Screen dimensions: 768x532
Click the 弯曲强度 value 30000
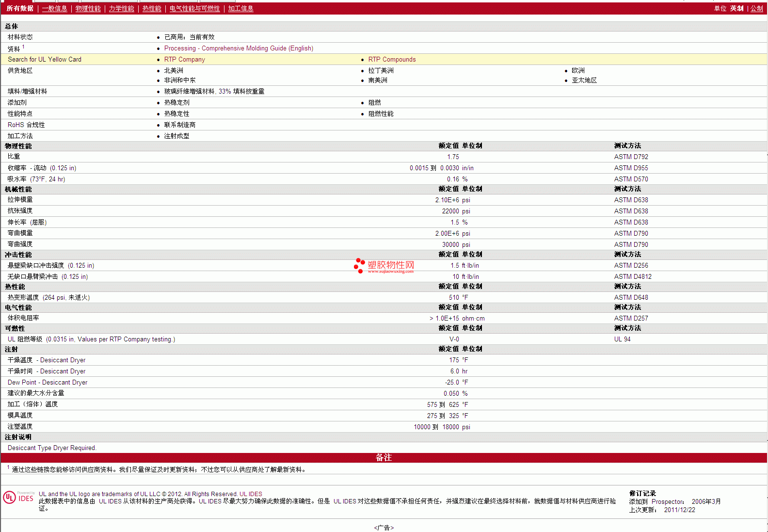450,245
